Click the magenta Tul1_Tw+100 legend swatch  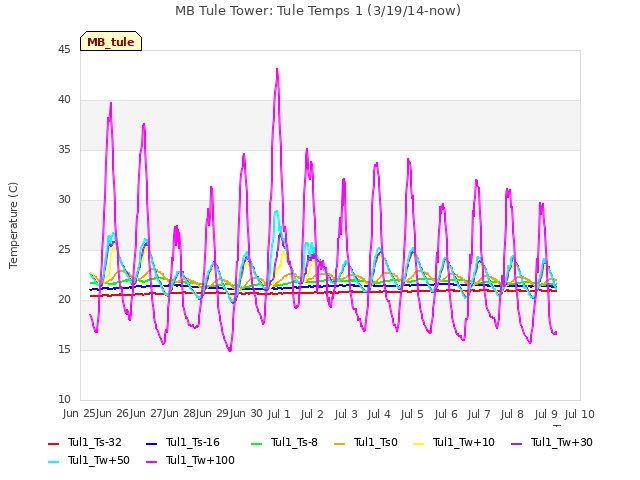[x=151, y=462]
